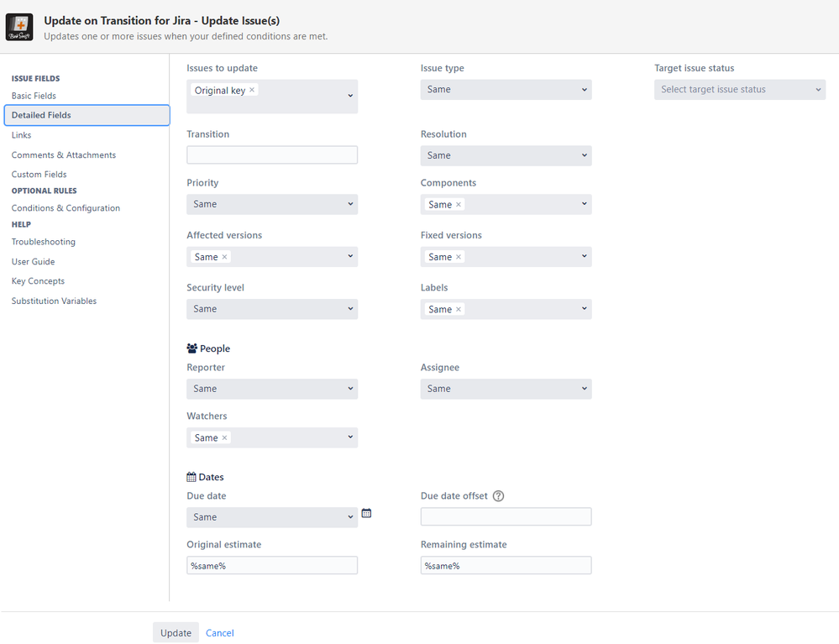Click the Original estimate input field

272,565
